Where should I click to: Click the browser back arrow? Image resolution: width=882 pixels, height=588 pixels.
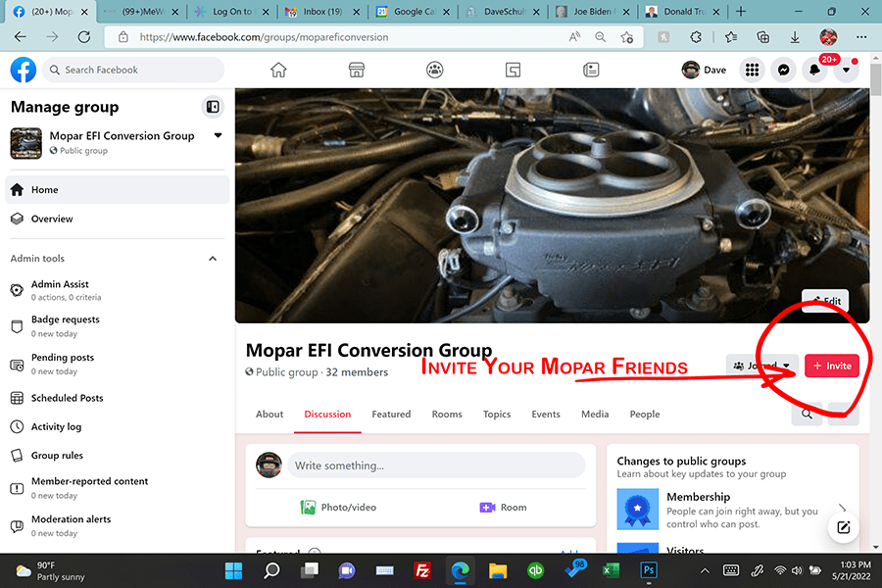point(21,37)
